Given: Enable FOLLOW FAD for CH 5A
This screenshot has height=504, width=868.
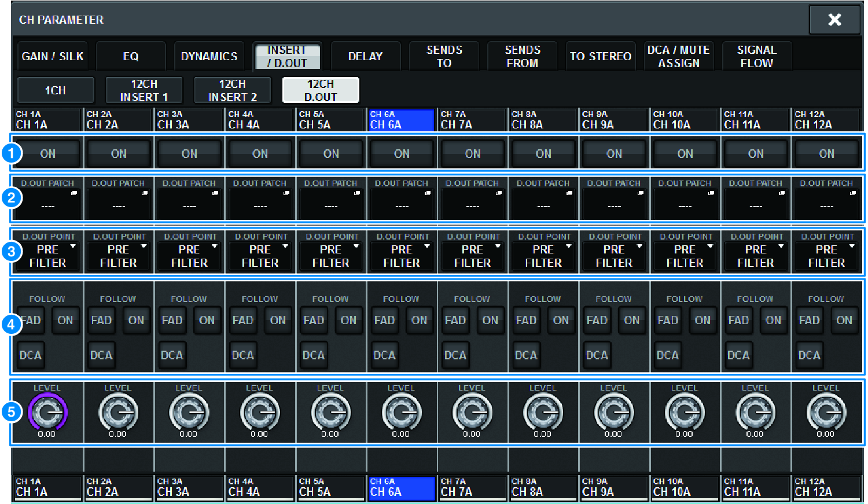Looking at the screenshot, I should click(x=314, y=320).
